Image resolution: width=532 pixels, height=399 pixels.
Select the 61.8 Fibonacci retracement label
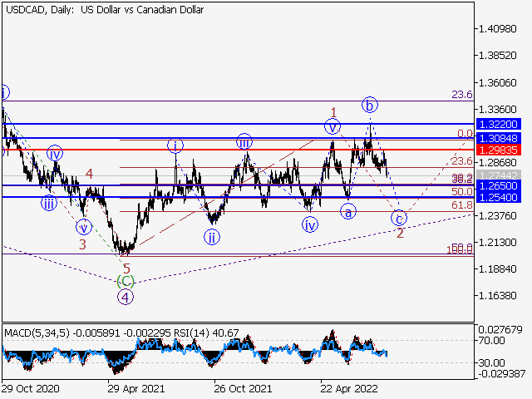coord(462,205)
